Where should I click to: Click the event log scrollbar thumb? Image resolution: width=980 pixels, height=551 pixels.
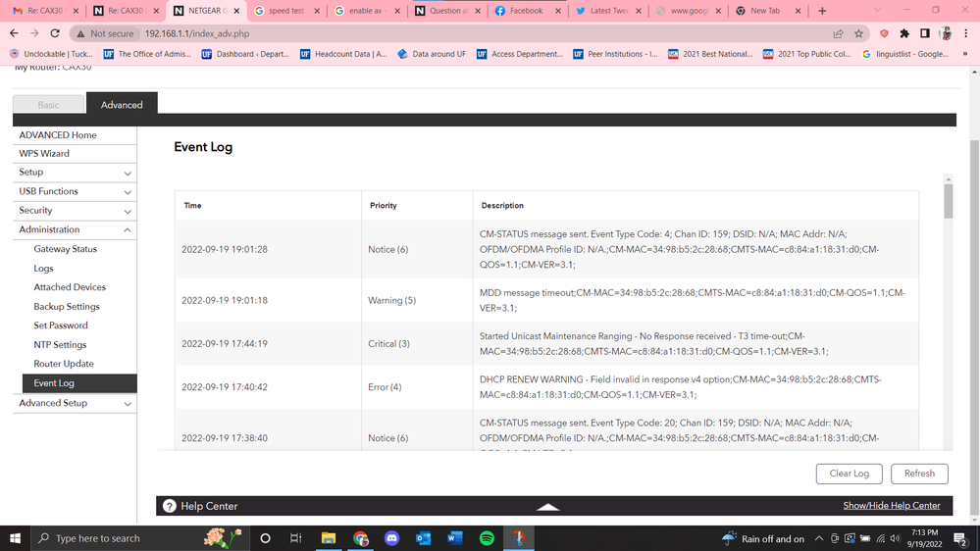click(x=949, y=201)
